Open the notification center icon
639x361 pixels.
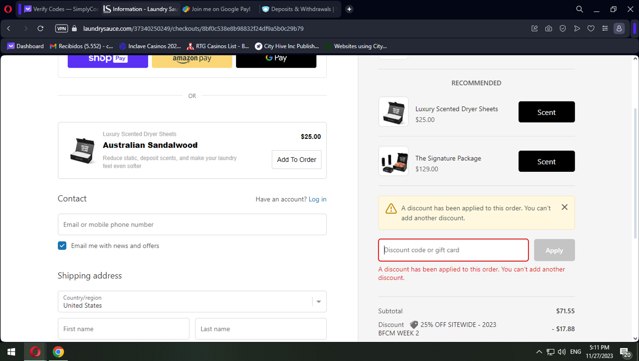pos(626,352)
